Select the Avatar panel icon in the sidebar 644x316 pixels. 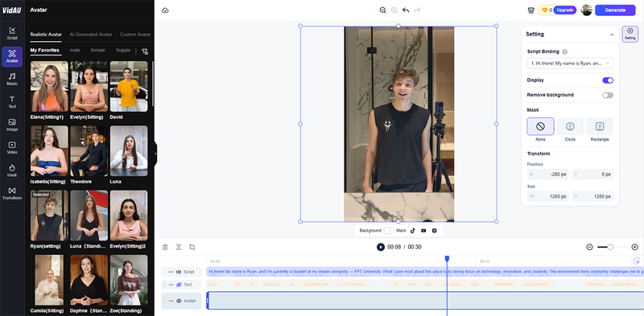point(12,56)
